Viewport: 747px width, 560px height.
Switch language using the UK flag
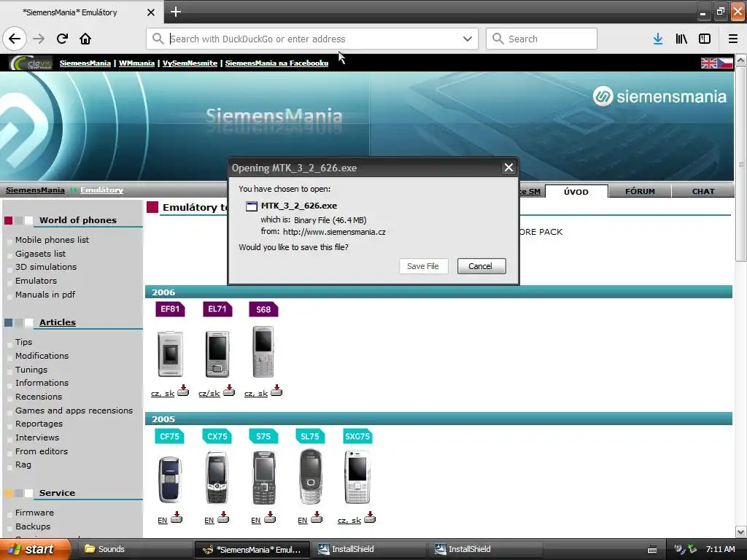click(708, 63)
